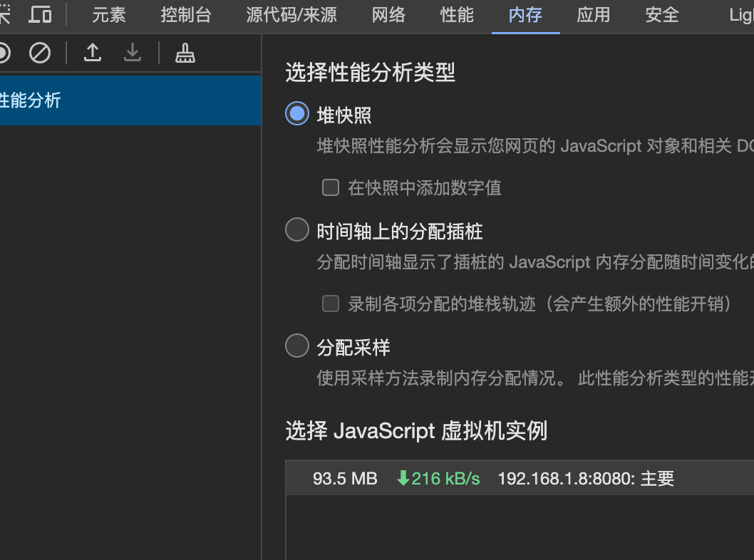754x560 pixels.
Task: Select the 性能分析 sidebar item
Action: [130, 100]
